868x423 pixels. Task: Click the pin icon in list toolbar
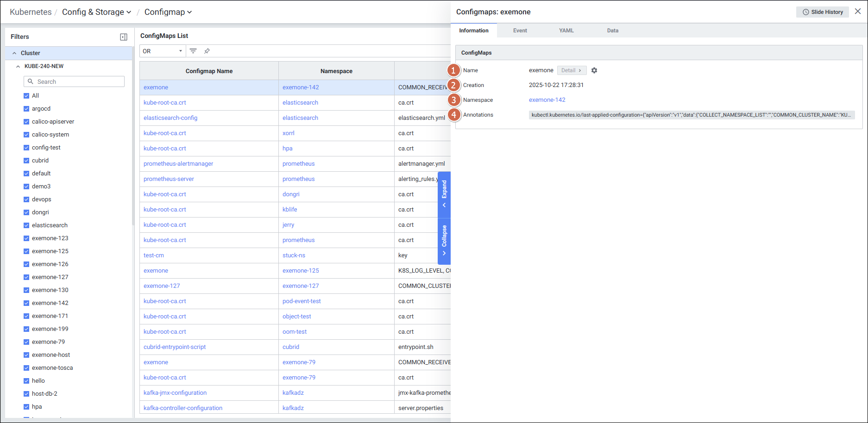(x=207, y=51)
